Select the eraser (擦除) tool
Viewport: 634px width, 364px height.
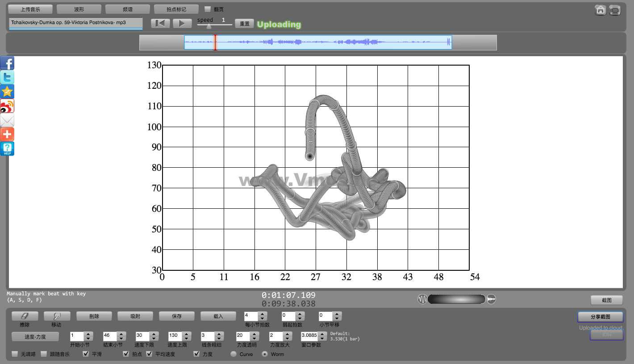tap(25, 316)
